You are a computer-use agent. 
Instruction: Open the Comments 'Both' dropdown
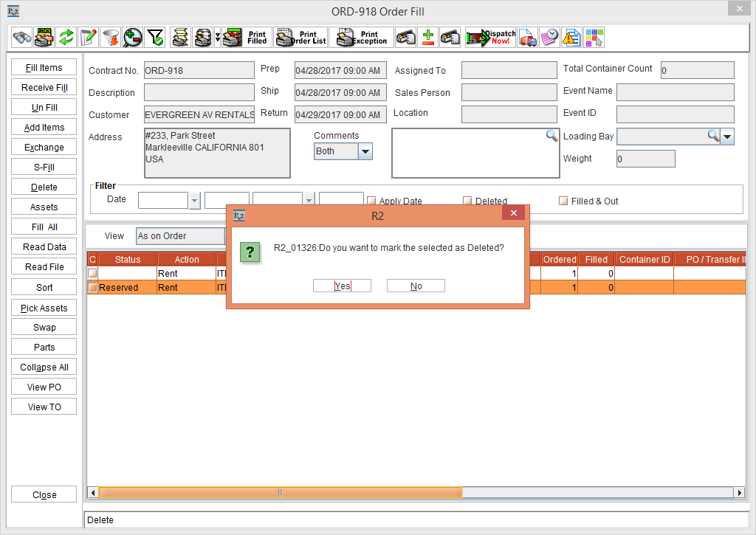365,151
